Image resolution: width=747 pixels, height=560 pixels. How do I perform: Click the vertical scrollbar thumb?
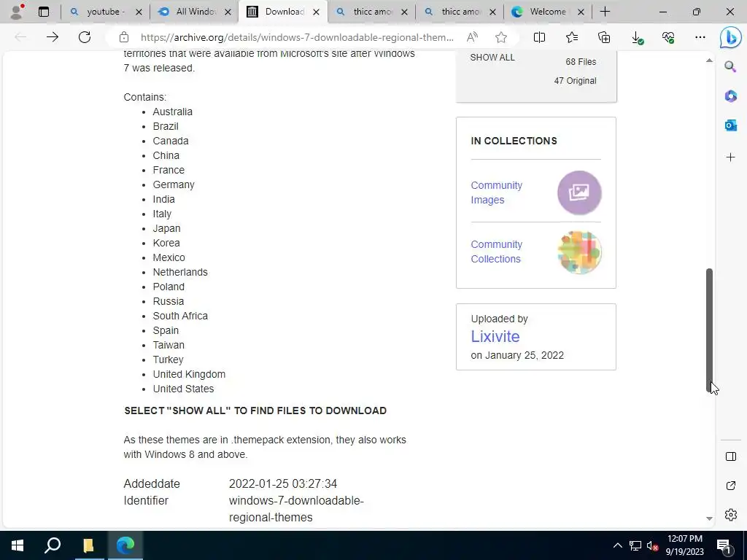[x=709, y=330]
